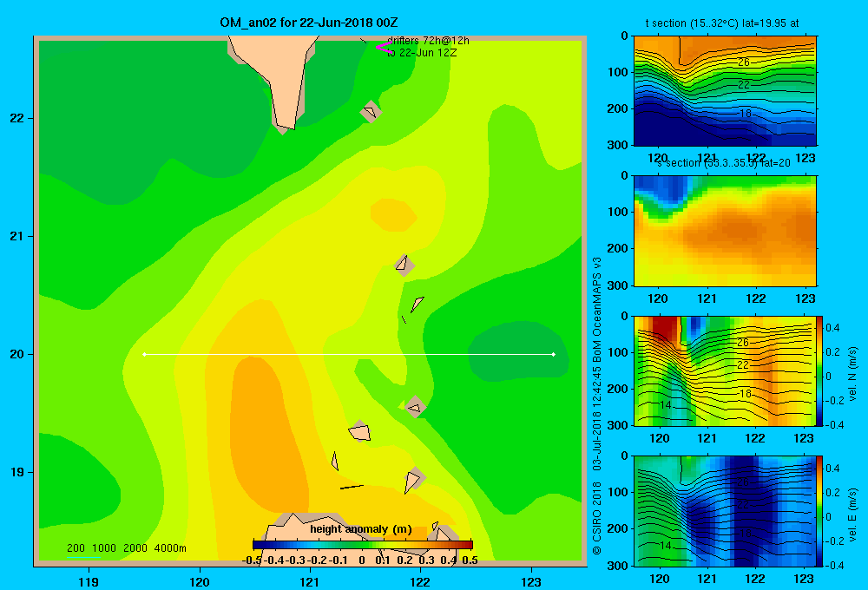Click the 't section (15..32°C) lat=19.95' title
The image size is (868, 590).
click(722, 23)
